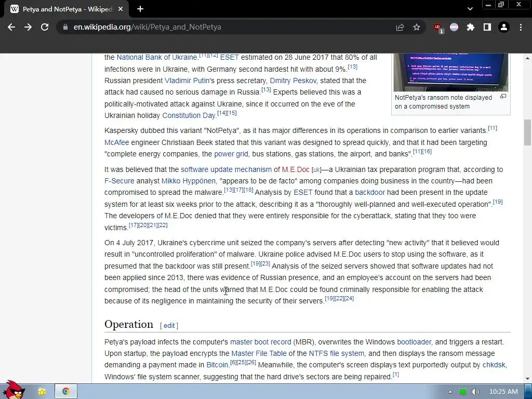Click the Show desktop strip
Viewport: 532px width, 399px height.
pyautogui.click(x=528, y=392)
